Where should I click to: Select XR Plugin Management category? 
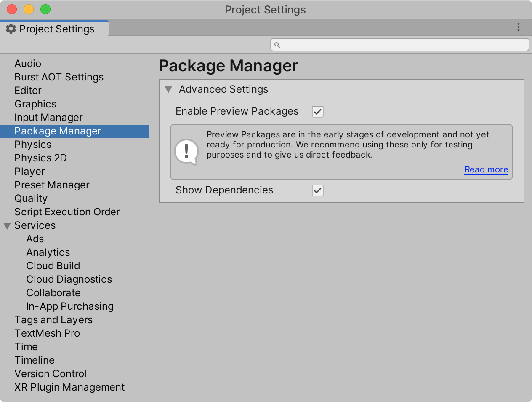[69, 387]
